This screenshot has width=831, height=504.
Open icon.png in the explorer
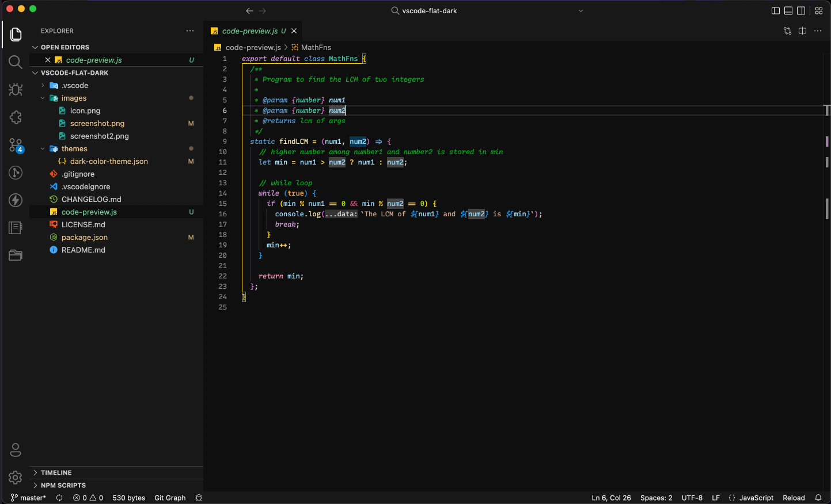(x=116, y=110)
